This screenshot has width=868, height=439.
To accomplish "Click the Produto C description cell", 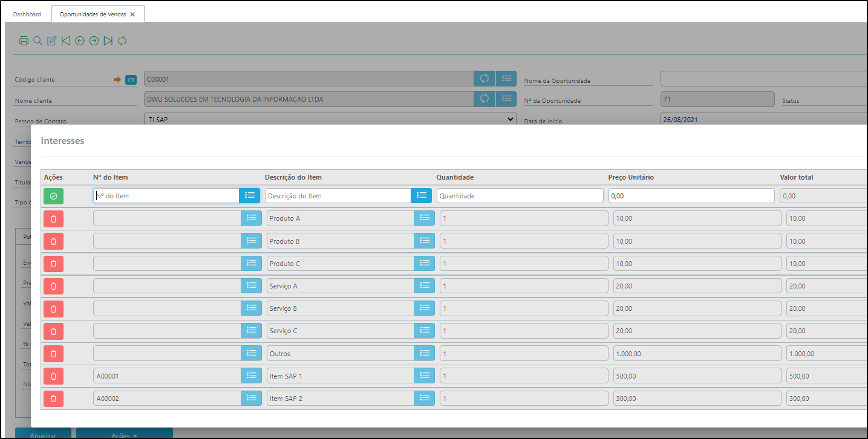I will click(341, 264).
